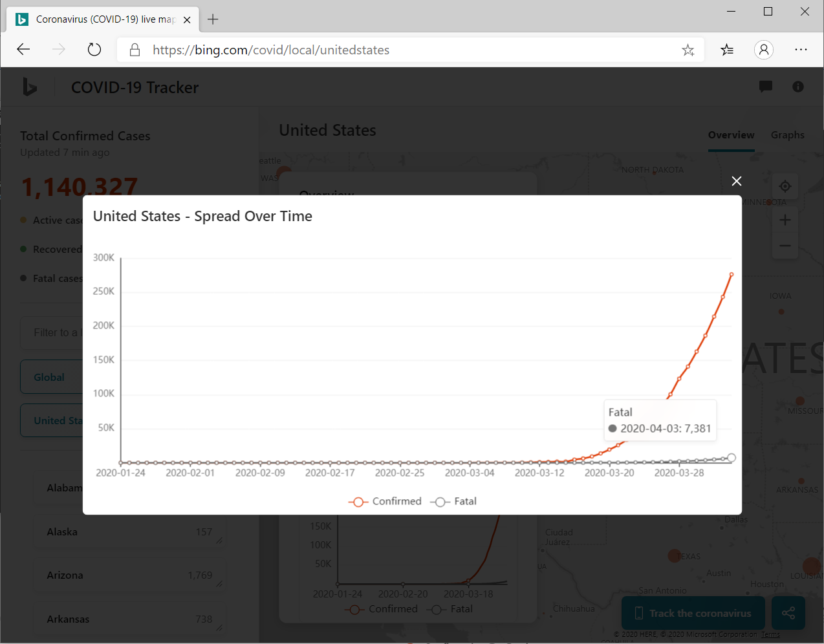This screenshot has width=824, height=644.
Task: Toggle the Fatal series in popup legend
Action: click(x=453, y=501)
